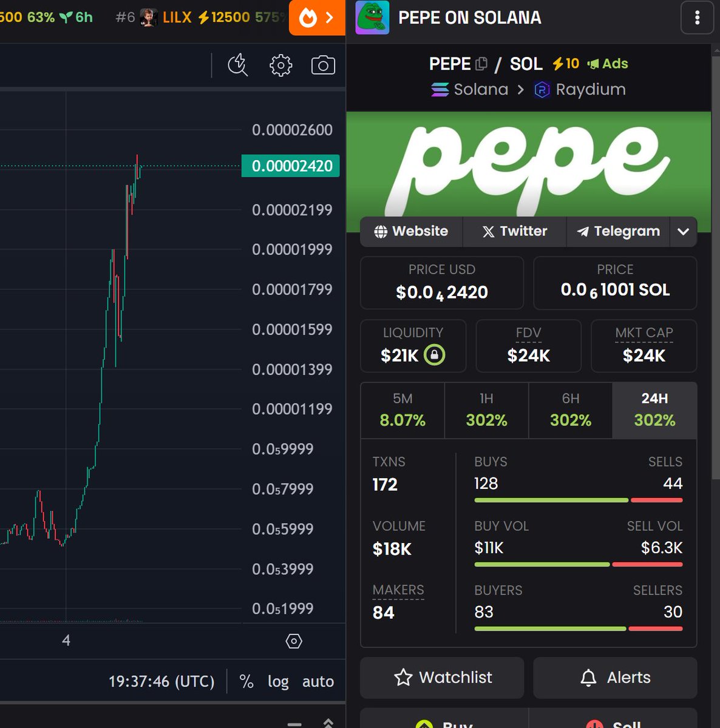Click the lightning boost 10 badge
Screen dimensions: 720x728
565,64
